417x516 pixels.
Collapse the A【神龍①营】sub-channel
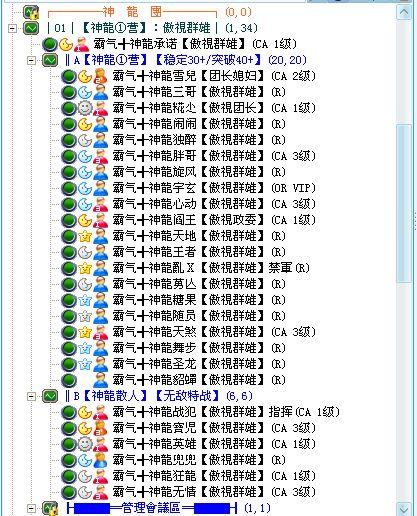[x=31, y=60]
